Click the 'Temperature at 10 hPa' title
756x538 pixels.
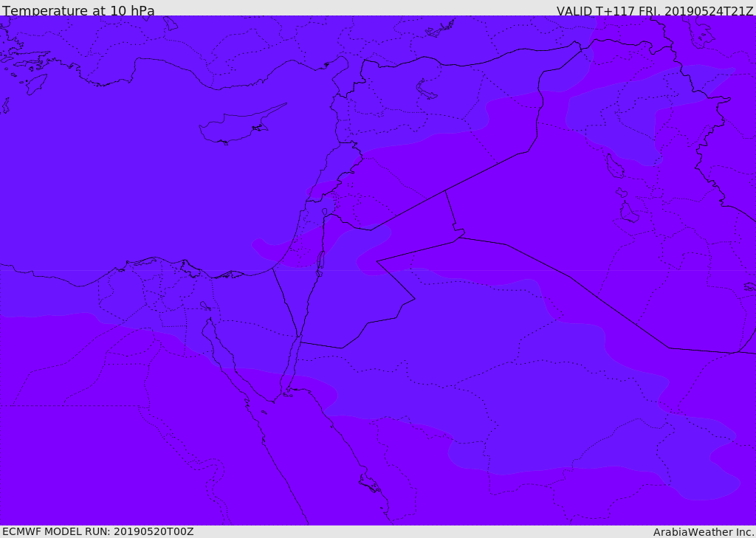pyautogui.click(x=78, y=11)
